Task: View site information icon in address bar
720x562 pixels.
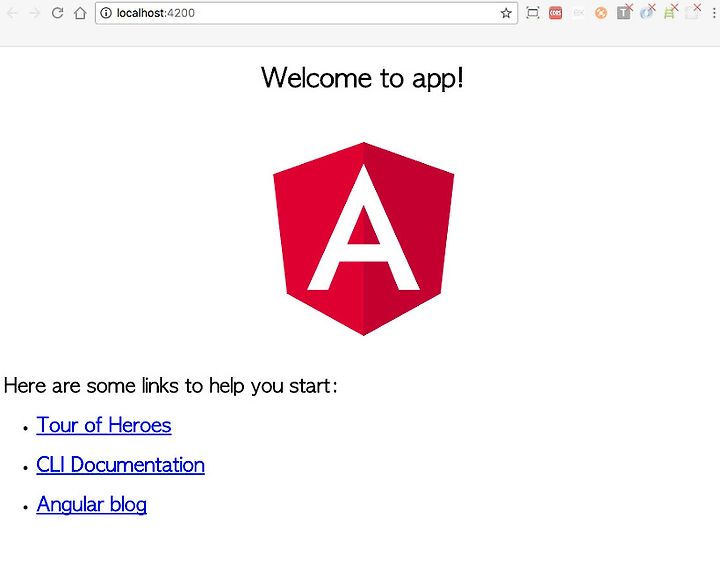Action: (106, 13)
